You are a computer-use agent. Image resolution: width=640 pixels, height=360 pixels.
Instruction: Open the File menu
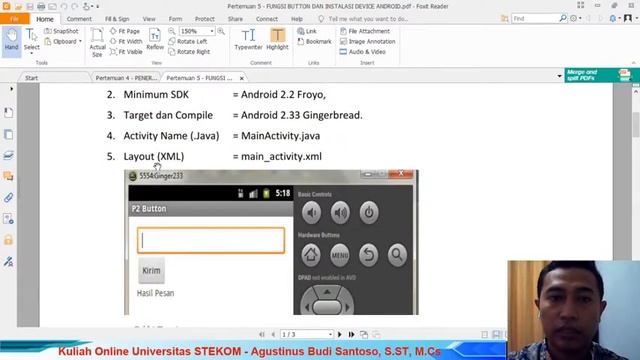(15, 19)
